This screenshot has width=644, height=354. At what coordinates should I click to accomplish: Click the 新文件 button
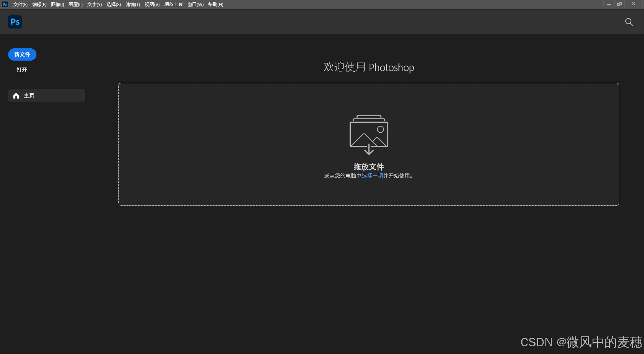click(22, 54)
